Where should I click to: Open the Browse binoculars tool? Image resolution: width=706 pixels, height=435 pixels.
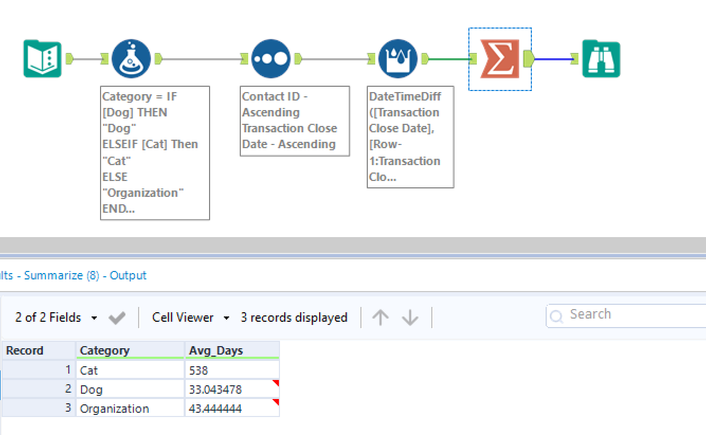[601, 59]
